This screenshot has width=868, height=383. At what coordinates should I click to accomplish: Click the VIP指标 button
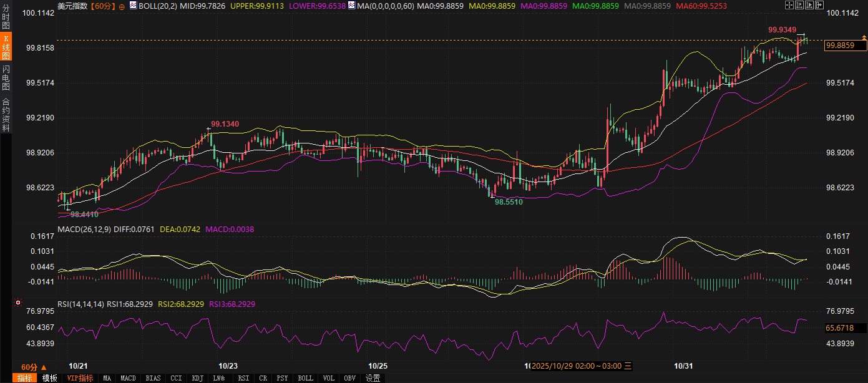(80, 378)
